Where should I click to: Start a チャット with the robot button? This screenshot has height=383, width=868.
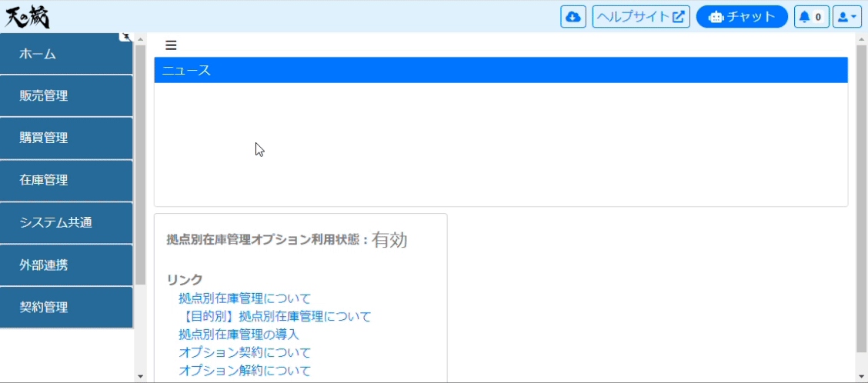(742, 17)
